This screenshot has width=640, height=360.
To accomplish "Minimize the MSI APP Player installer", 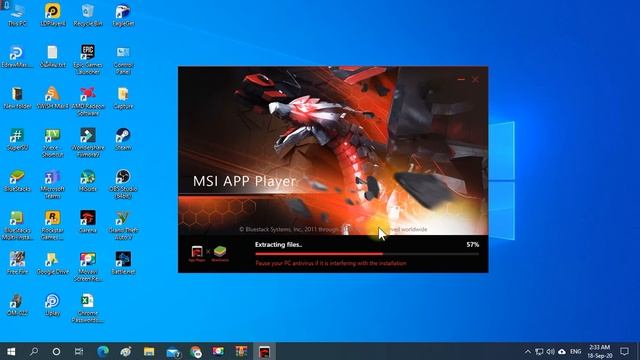I will click(461, 79).
